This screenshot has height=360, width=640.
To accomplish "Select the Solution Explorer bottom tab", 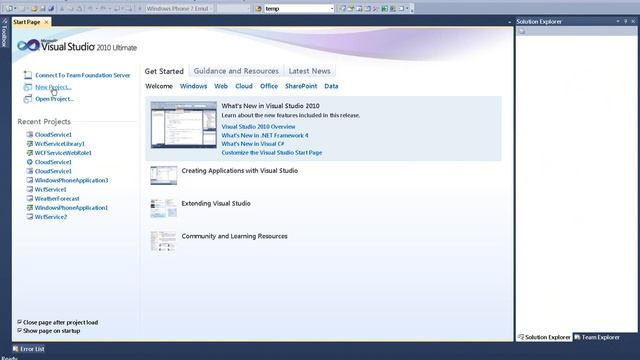I will [544, 337].
